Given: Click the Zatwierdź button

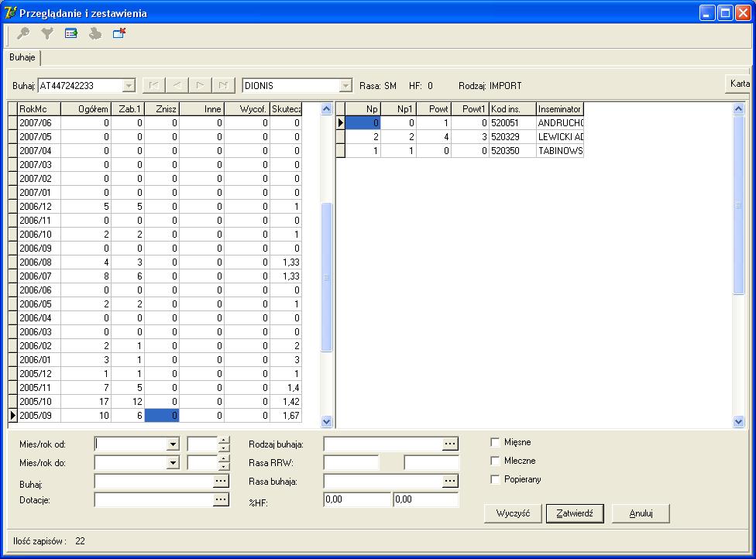Looking at the screenshot, I should tap(575, 513).
